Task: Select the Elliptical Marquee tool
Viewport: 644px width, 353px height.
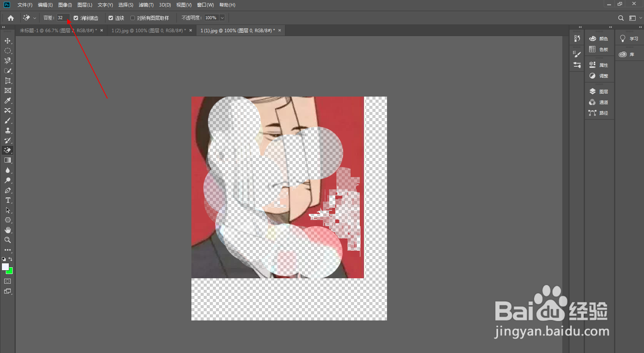Action: click(8, 51)
